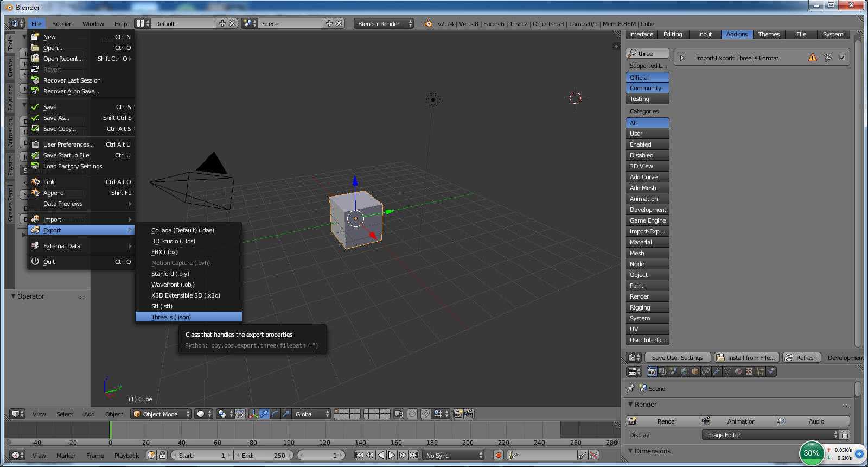868x467 pixels.
Task: Collapse the Dimensions panel in properties
Action: pos(630,451)
